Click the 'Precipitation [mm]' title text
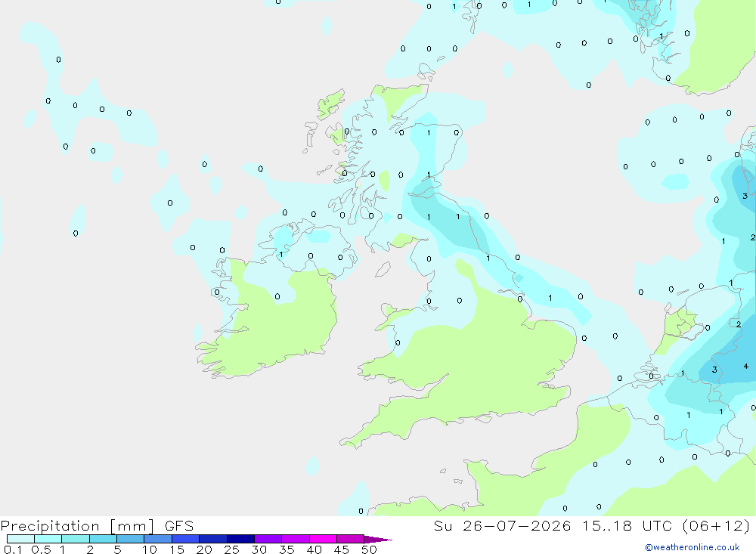 (x=78, y=526)
